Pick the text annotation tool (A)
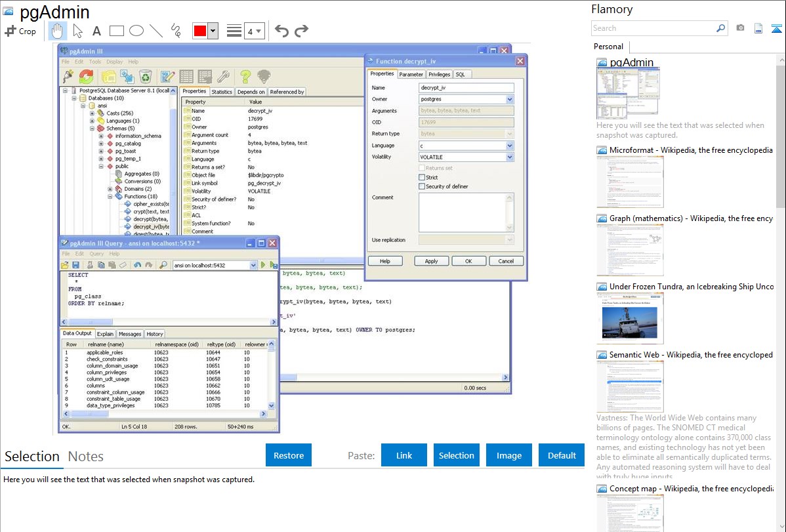 pyautogui.click(x=96, y=31)
